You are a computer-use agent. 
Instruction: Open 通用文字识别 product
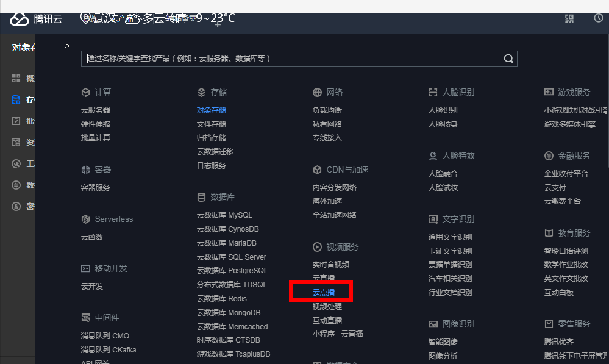coord(450,237)
